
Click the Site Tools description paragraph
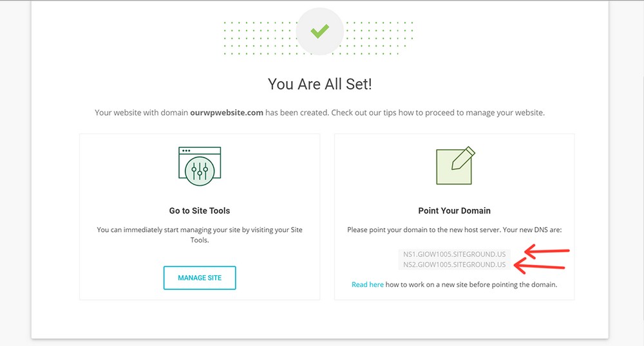200,235
